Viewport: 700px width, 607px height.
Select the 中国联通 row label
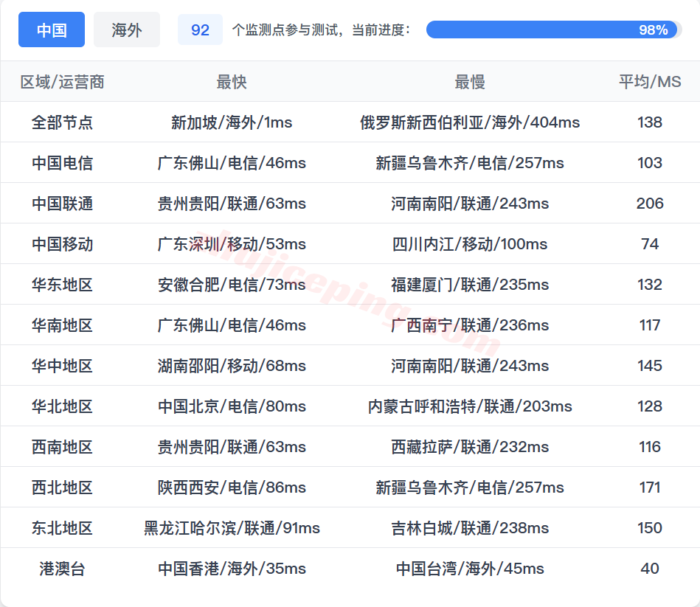pos(62,204)
